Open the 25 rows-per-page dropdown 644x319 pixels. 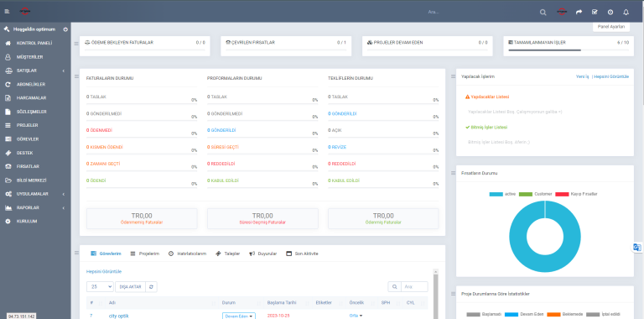pos(100,287)
